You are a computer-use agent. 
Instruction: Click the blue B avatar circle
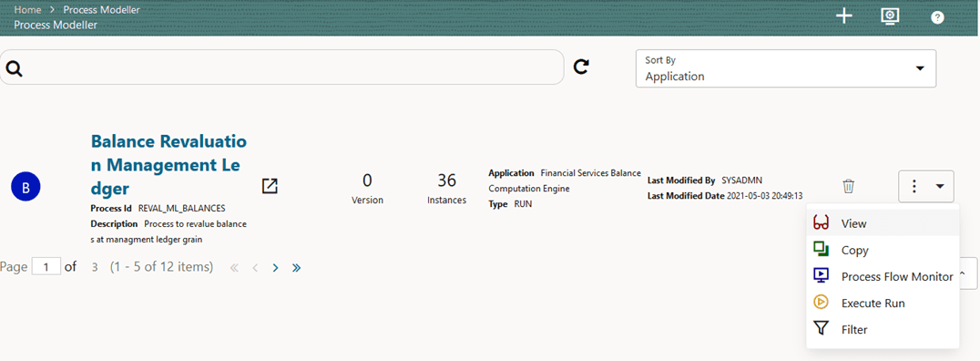[x=26, y=187]
